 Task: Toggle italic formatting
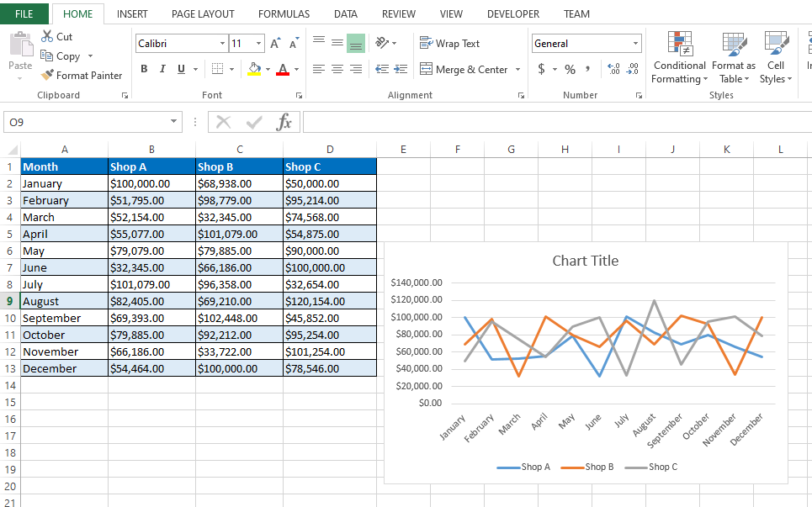[162, 68]
